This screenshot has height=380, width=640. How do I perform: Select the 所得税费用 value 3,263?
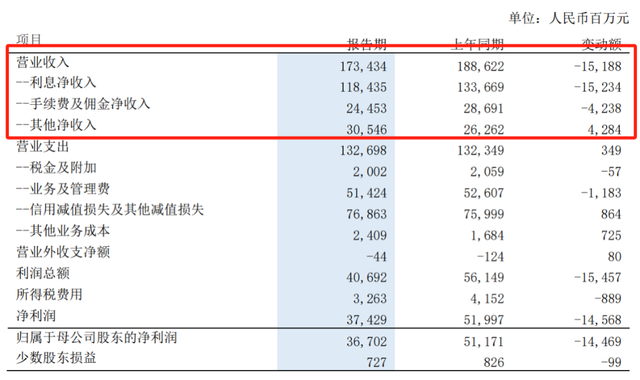click(370, 299)
